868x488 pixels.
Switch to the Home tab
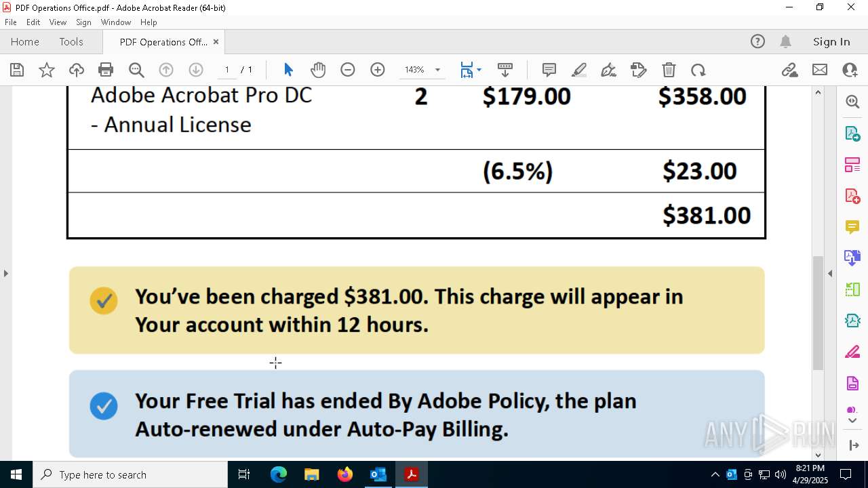(25, 42)
